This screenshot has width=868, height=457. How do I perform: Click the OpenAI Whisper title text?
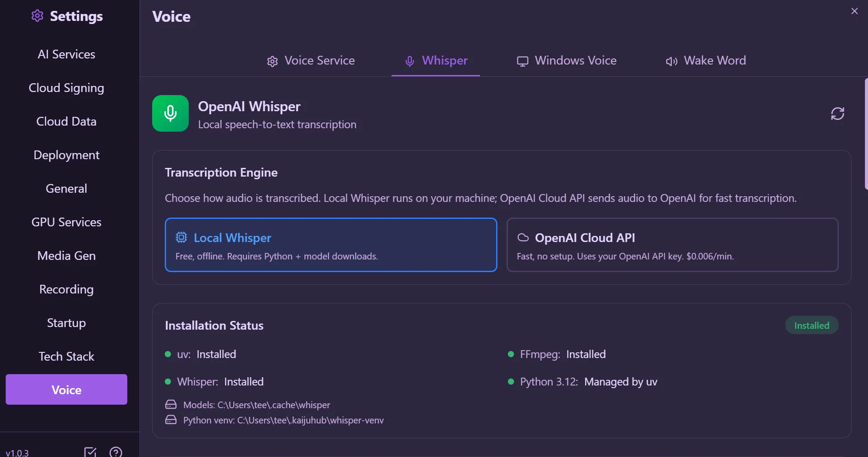tap(249, 106)
